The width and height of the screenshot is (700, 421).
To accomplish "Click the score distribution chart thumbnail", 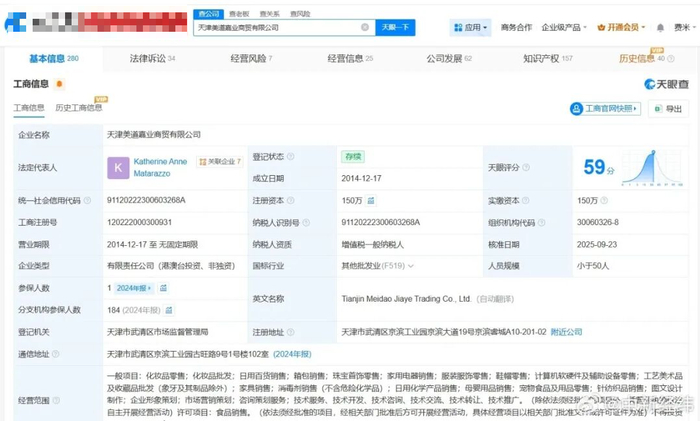I will coord(652,168).
